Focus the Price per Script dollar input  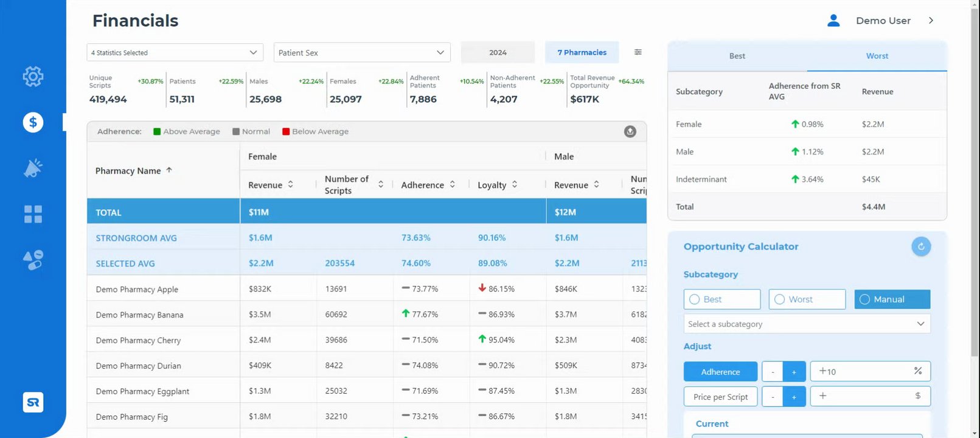coord(871,396)
